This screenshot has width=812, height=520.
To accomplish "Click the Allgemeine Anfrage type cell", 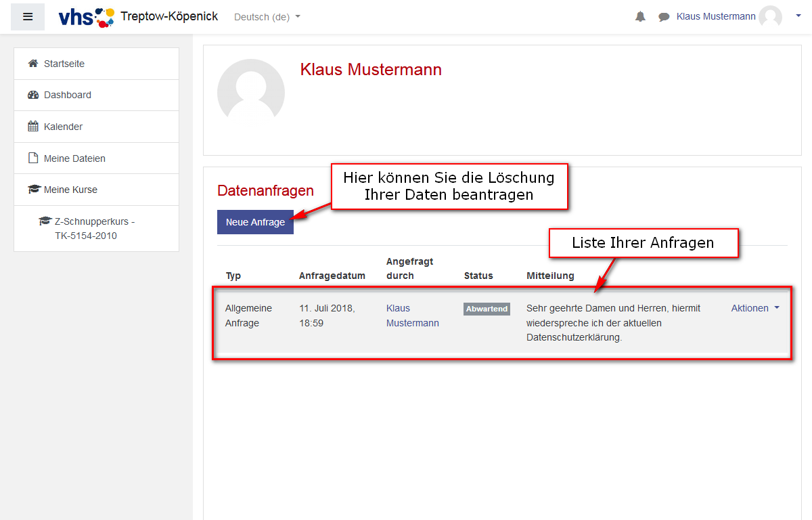I will tap(248, 316).
